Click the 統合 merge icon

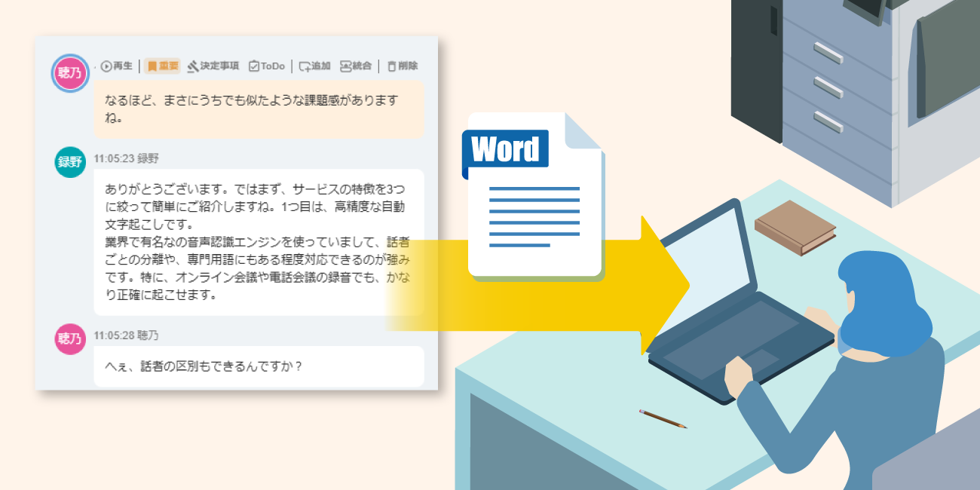tap(356, 66)
